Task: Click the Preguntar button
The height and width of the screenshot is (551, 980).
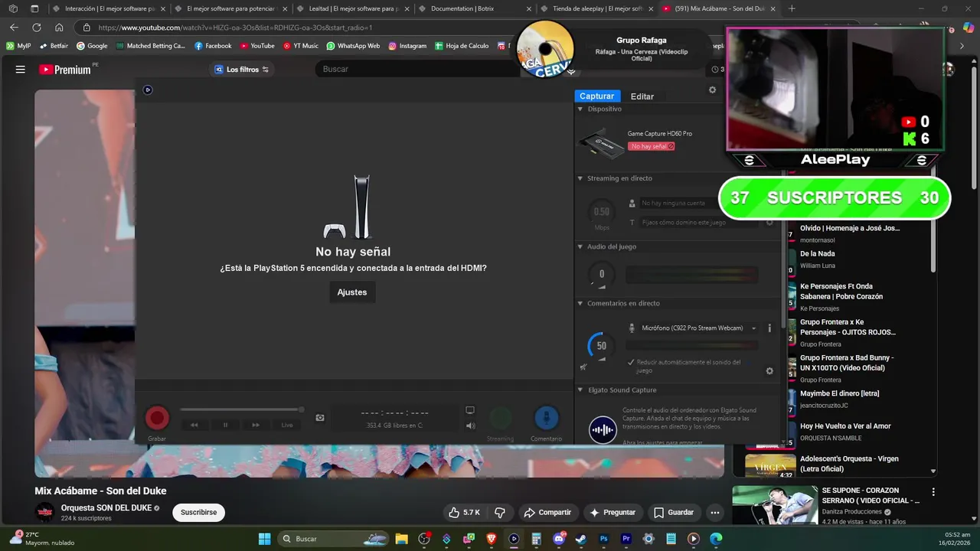Action: point(612,512)
